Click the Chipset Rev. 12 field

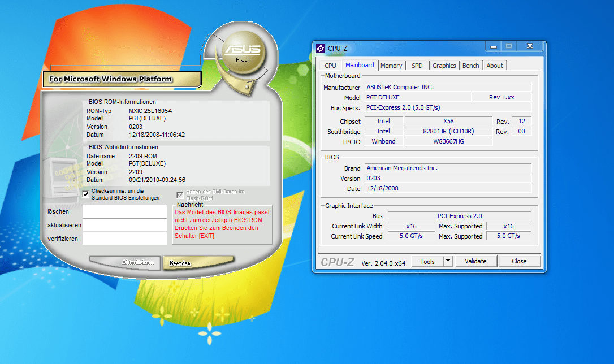(522, 122)
